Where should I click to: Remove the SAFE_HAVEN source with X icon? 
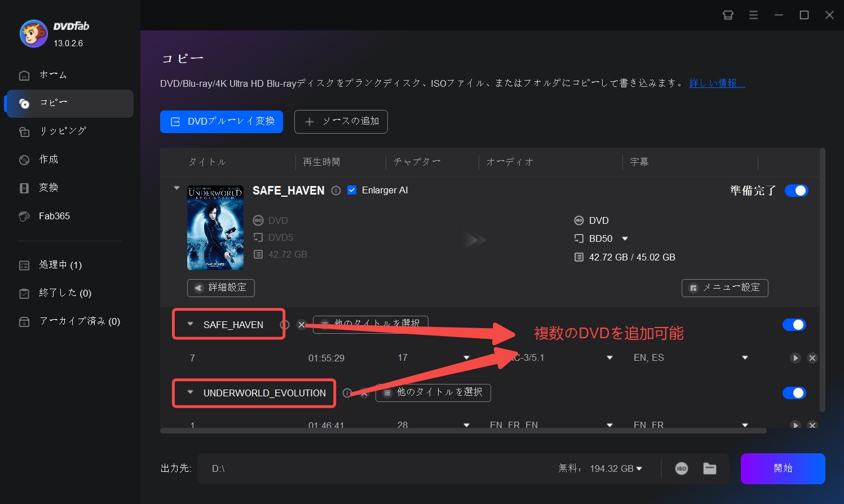(x=302, y=325)
